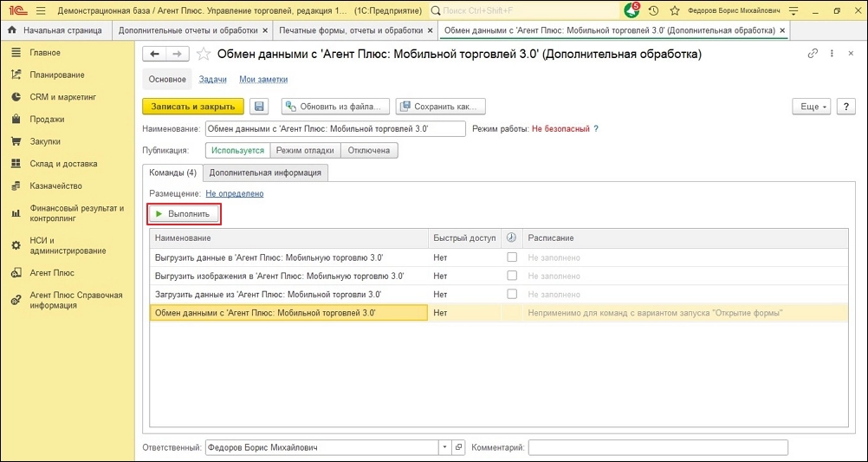The height and width of the screenshot is (462, 868).
Task: Copy link with the chain icon
Action: coord(813,54)
